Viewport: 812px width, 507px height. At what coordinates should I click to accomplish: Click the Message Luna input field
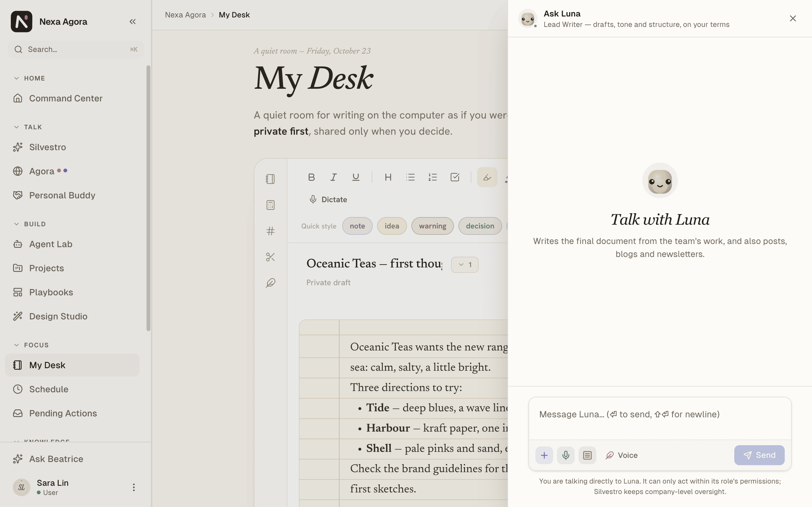pyautogui.click(x=660, y=419)
